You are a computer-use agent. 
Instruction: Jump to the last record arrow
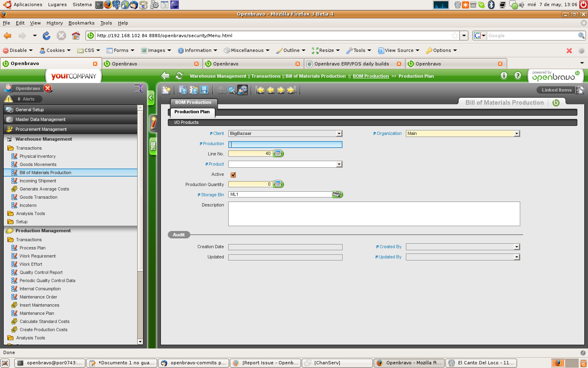(291, 90)
